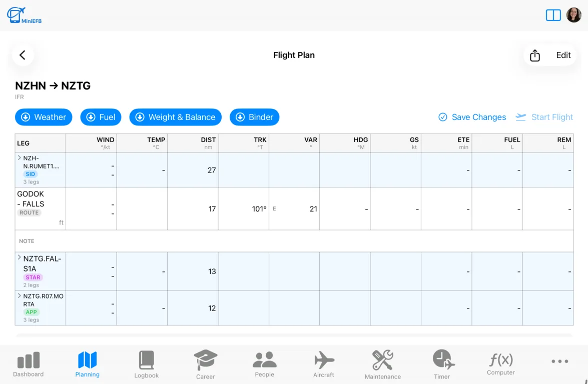Image resolution: width=588 pixels, height=384 pixels.
Task: Click the STAR leg distance 13
Action: (x=212, y=271)
